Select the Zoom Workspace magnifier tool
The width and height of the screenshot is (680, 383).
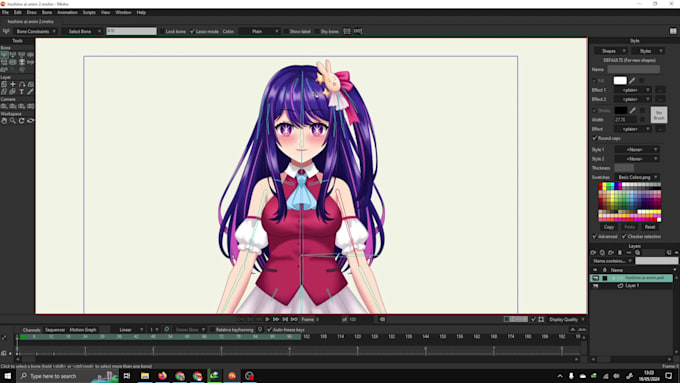pyautogui.click(x=13, y=121)
